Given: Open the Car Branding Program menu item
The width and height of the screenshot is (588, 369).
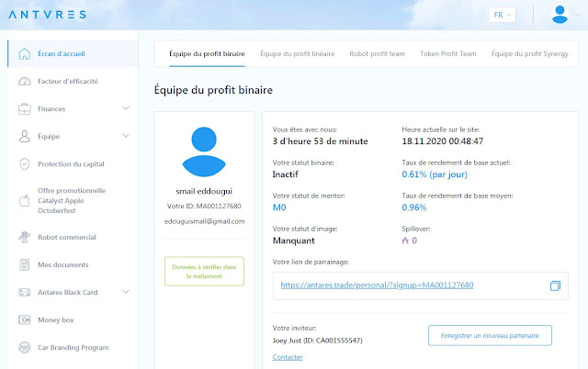Looking at the screenshot, I should [x=73, y=348].
